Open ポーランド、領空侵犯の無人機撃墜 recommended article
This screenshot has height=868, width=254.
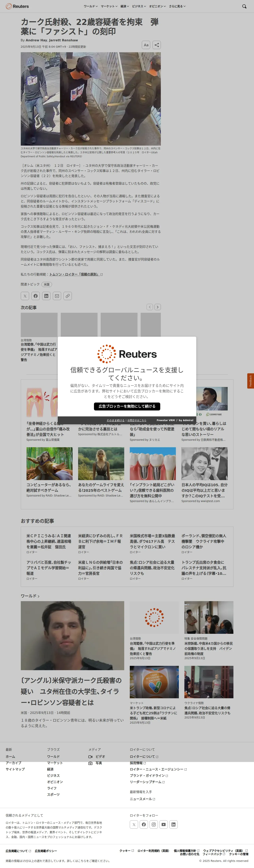coord(204,541)
